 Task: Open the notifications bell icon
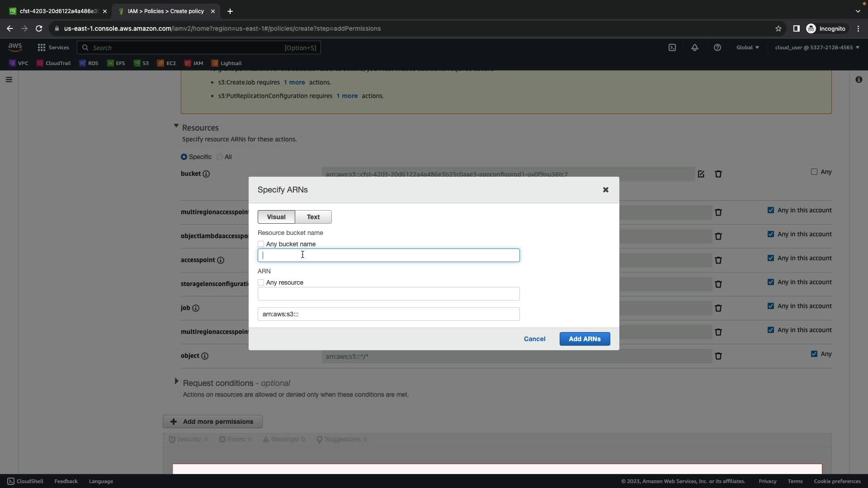[x=695, y=47]
